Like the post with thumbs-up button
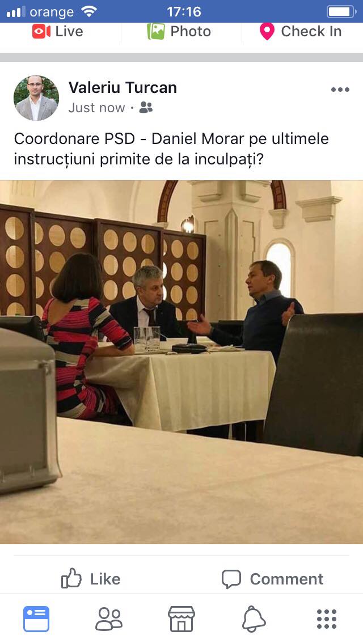Viewport: 363px width, 644px height. click(91, 579)
